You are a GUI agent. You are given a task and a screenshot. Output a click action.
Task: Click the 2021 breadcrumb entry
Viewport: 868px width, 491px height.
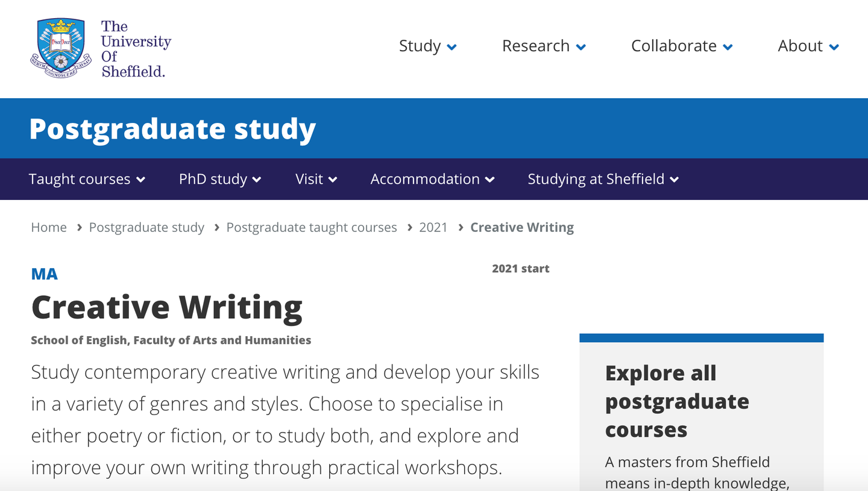(x=433, y=227)
